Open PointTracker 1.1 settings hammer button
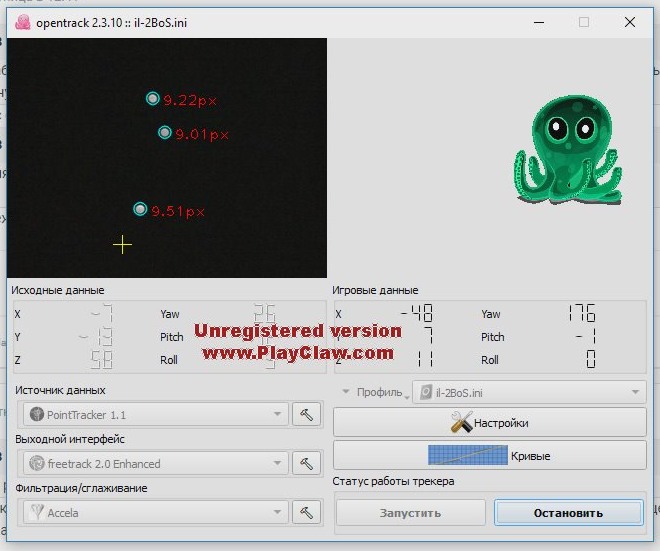 tap(306, 414)
